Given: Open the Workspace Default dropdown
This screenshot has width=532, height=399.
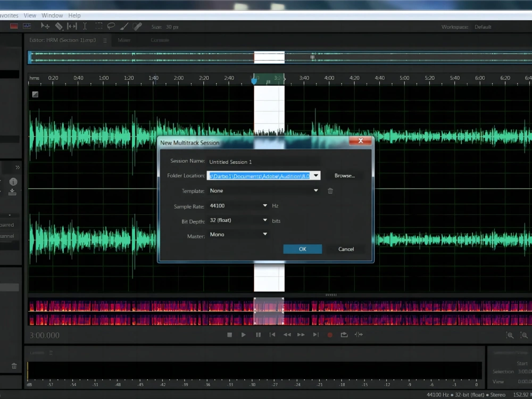Looking at the screenshot, I should tap(483, 27).
